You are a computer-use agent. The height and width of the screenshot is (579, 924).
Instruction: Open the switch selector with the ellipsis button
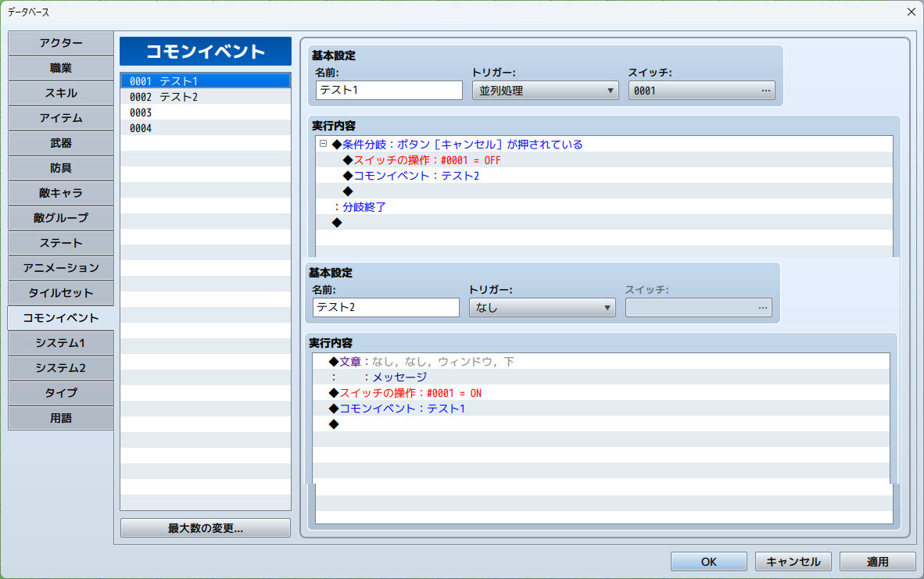pos(765,90)
